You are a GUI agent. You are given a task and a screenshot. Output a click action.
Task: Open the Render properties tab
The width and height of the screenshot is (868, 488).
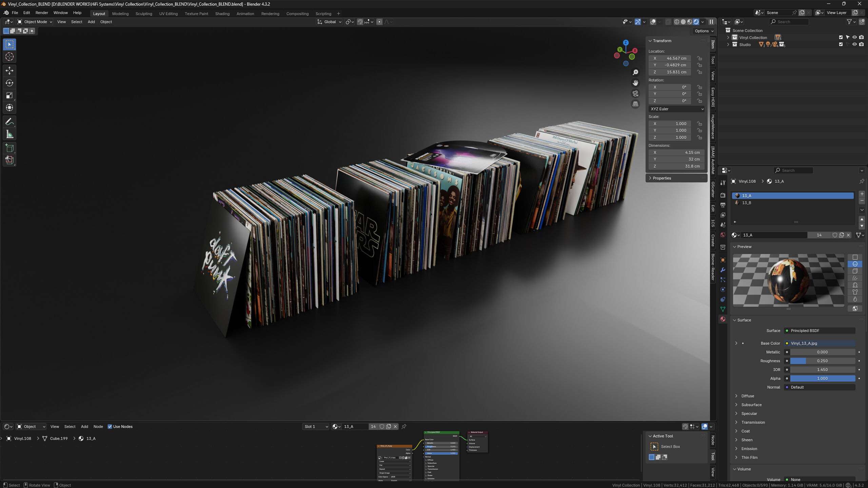(723, 195)
